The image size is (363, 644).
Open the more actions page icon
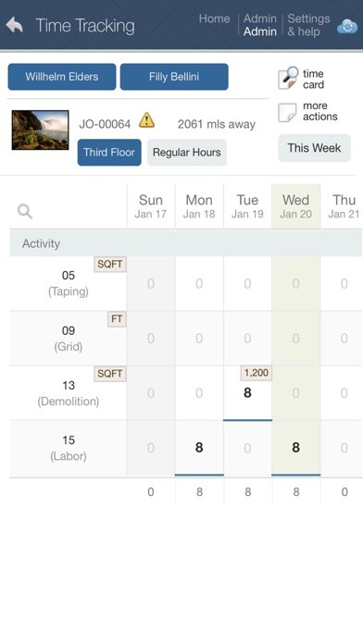[287, 112]
